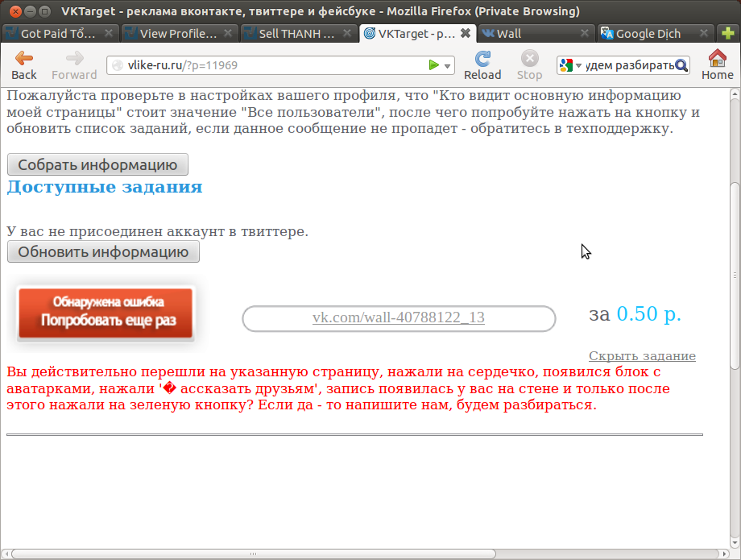The image size is (741, 560).
Task: Close the Sell THANH tab
Action: (347, 33)
